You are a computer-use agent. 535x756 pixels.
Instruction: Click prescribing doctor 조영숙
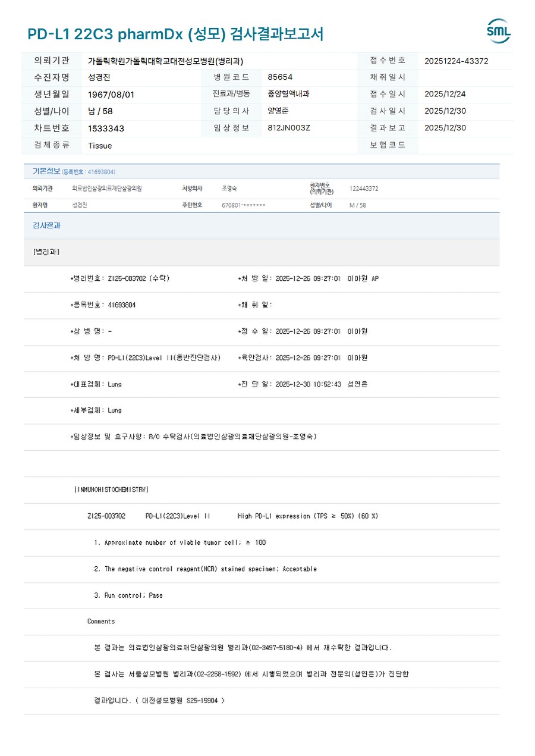point(229,189)
